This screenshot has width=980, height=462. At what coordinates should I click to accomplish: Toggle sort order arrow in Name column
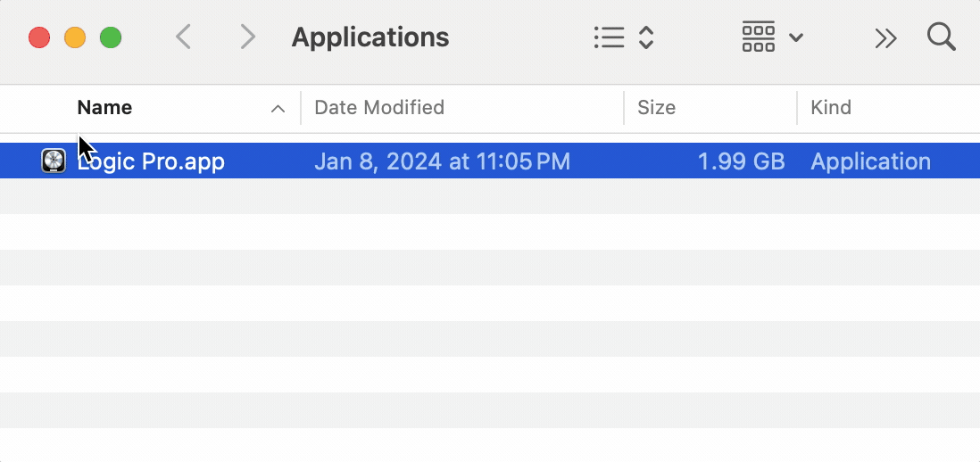coord(278,109)
